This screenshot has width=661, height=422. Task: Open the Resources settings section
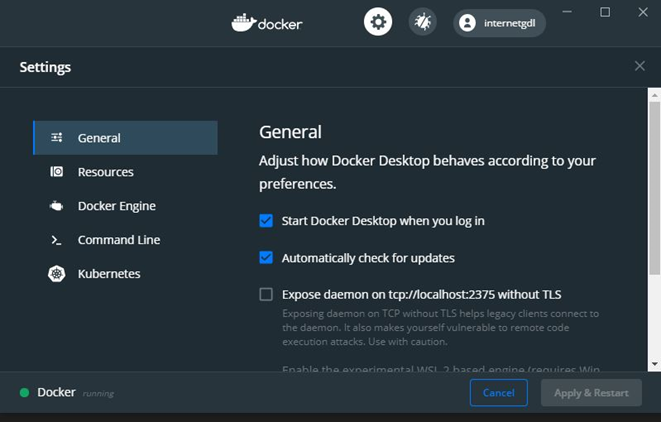tap(125, 172)
